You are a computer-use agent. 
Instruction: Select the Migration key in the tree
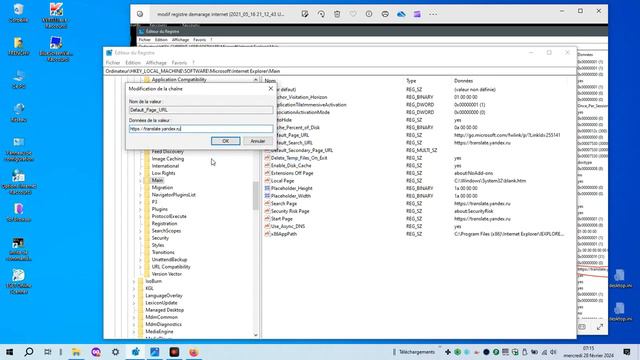(162, 187)
